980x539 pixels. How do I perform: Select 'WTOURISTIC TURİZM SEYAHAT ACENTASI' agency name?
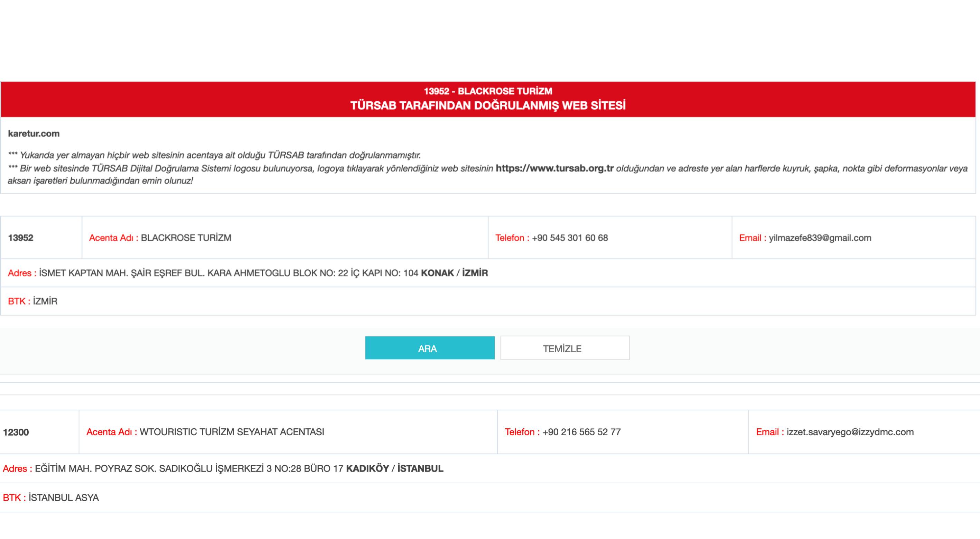click(232, 432)
